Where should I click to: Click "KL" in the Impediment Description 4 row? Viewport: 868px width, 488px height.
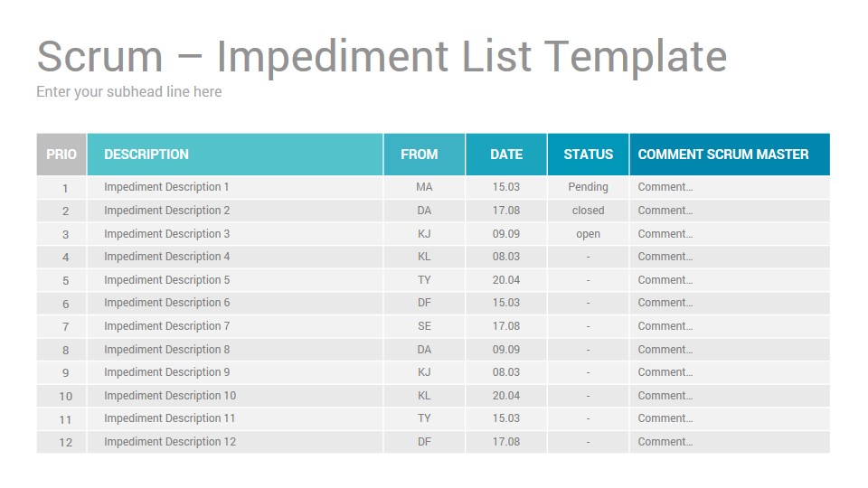click(x=424, y=257)
